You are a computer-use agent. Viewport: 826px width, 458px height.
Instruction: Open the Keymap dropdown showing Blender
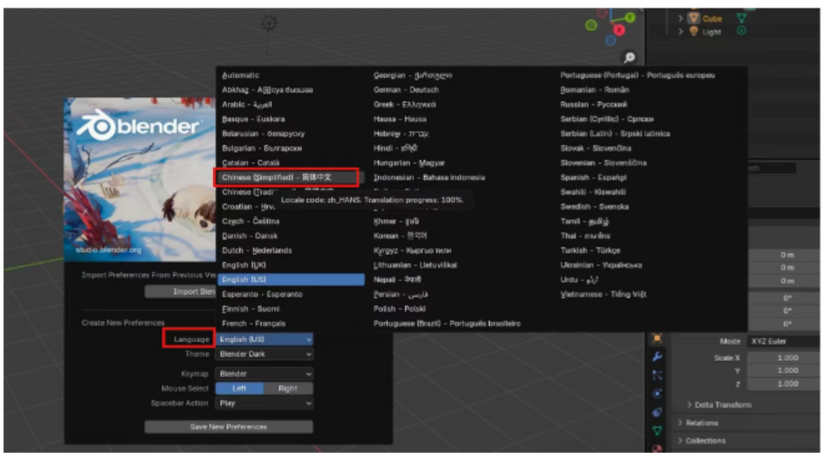pyautogui.click(x=264, y=374)
